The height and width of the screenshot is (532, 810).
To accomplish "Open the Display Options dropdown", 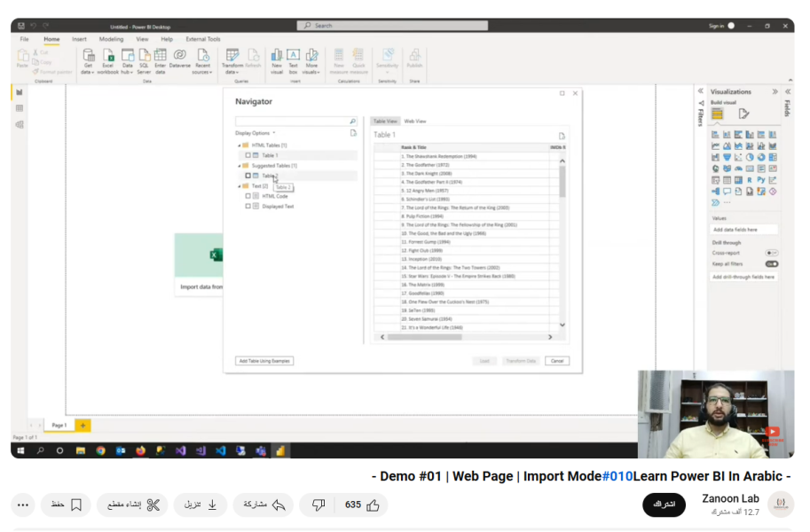I will (x=256, y=133).
